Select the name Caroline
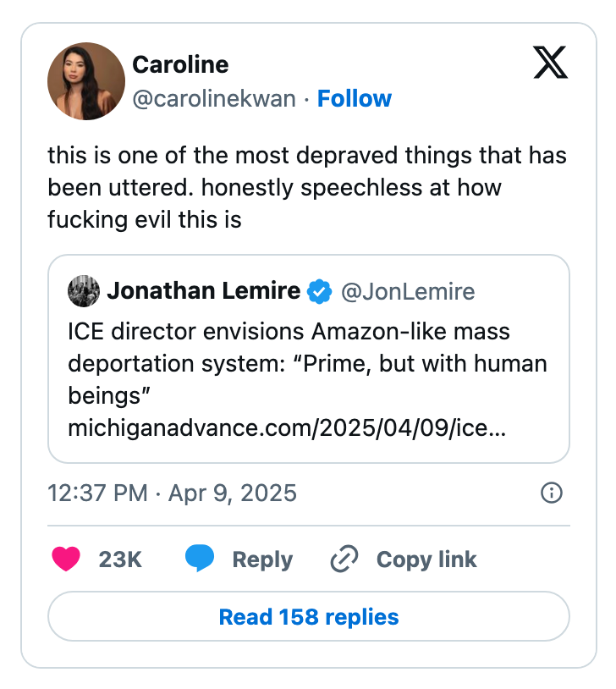 click(180, 65)
